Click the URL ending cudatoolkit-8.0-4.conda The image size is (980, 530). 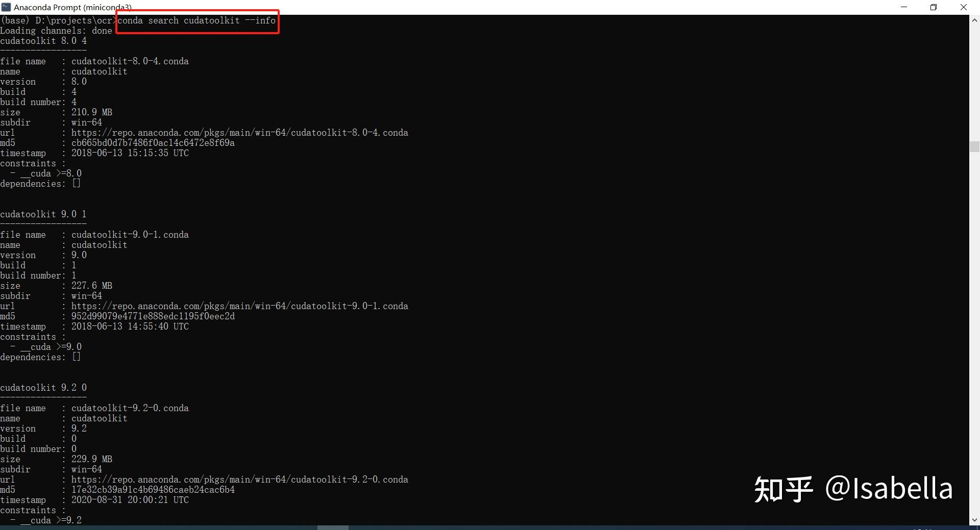pos(240,133)
